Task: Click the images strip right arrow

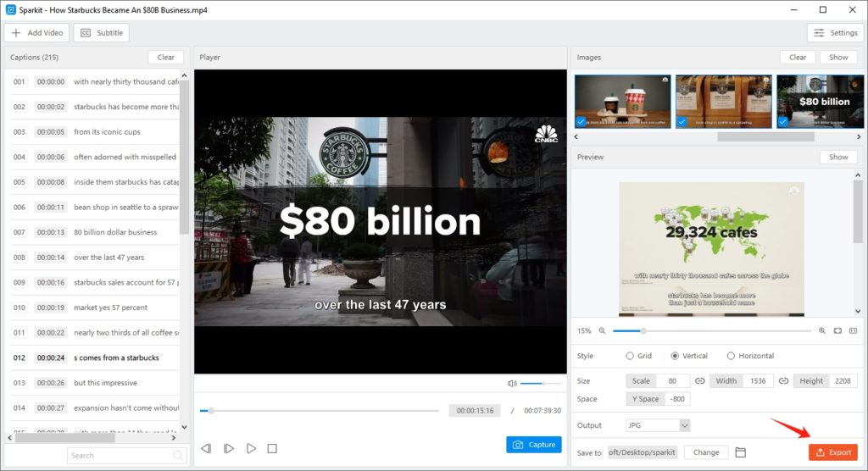Action: [x=859, y=136]
